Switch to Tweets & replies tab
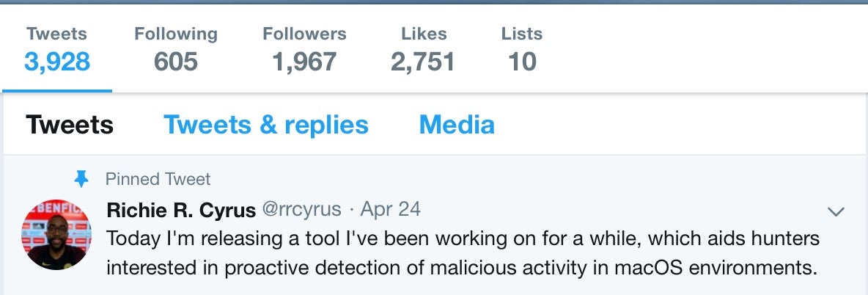The image size is (868, 295). [x=266, y=125]
